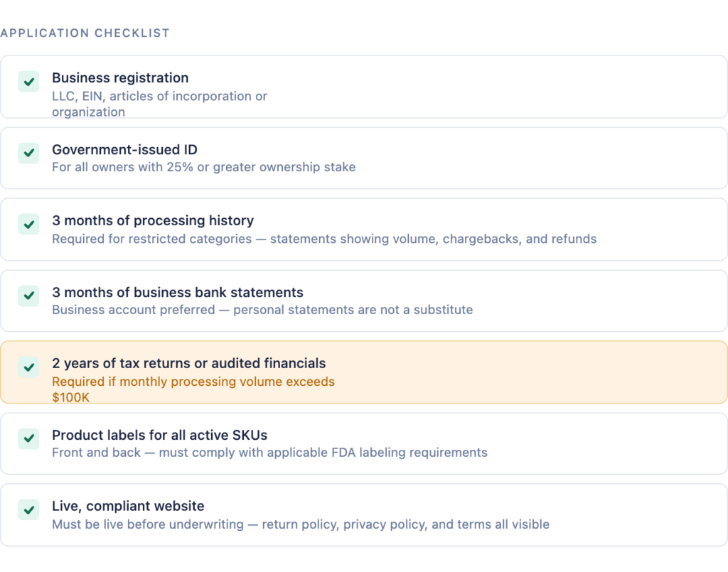Uncheck the Business registration checkbox
The height and width of the screenshot is (572, 728).
coord(28,82)
